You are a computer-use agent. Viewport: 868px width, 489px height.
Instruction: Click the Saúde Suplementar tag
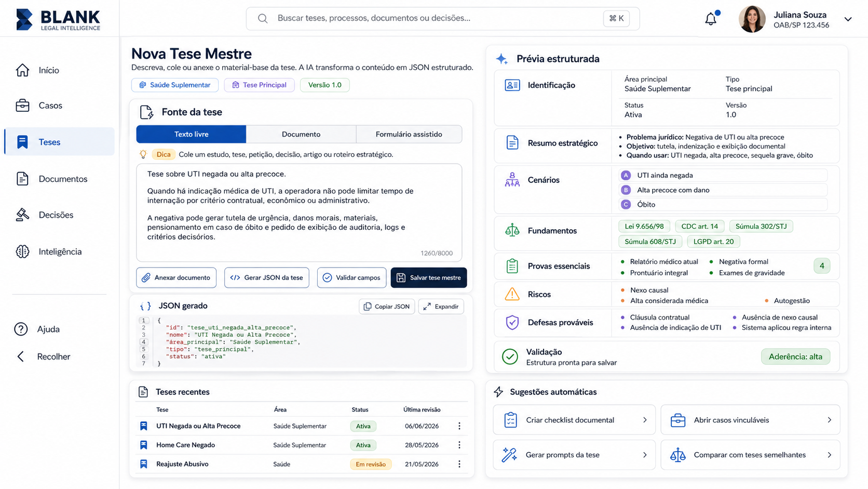[x=175, y=85]
